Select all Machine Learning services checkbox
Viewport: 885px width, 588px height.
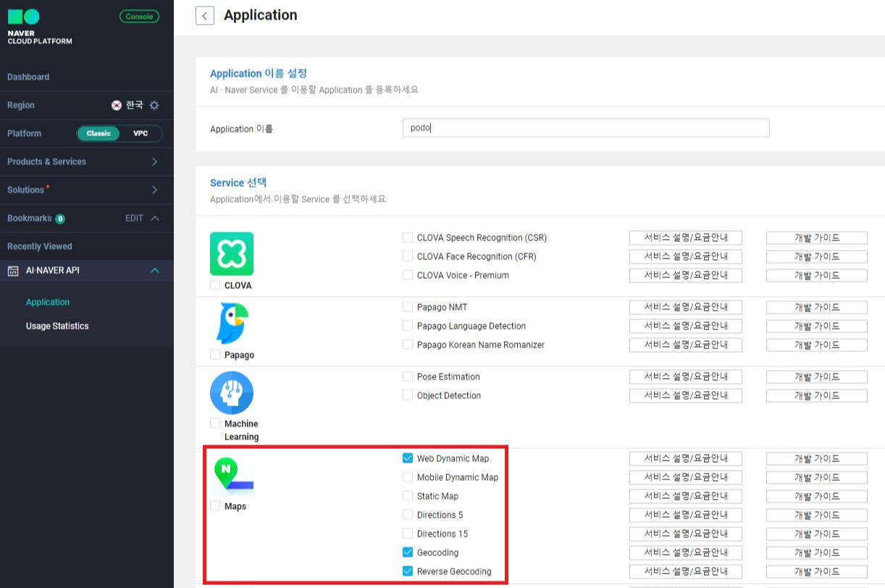tap(215, 424)
